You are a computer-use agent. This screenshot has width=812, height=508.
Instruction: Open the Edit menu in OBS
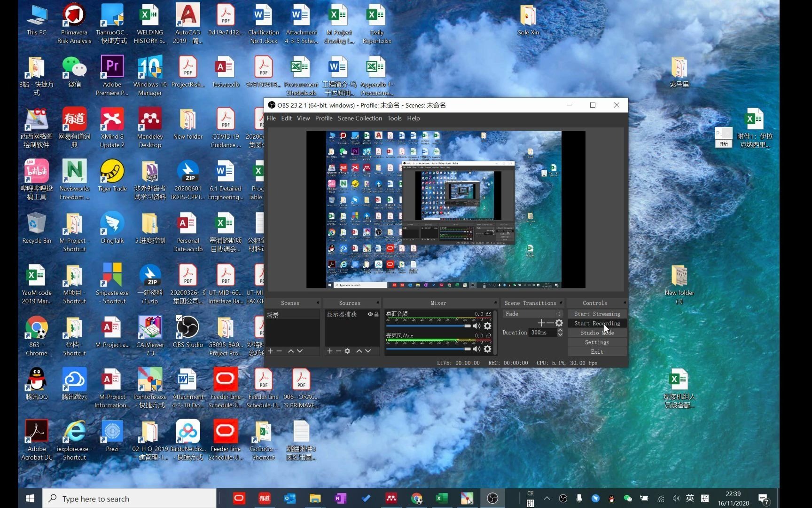click(287, 119)
